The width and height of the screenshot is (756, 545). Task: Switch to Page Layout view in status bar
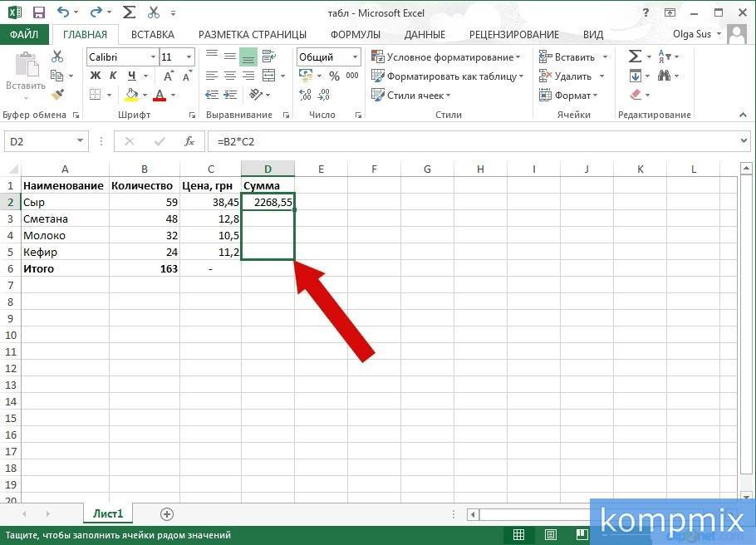click(x=548, y=534)
